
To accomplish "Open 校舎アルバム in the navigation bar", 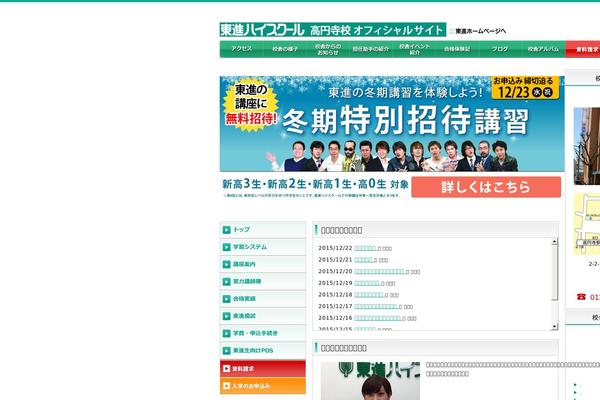I will pyautogui.click(x=543, y=49).
